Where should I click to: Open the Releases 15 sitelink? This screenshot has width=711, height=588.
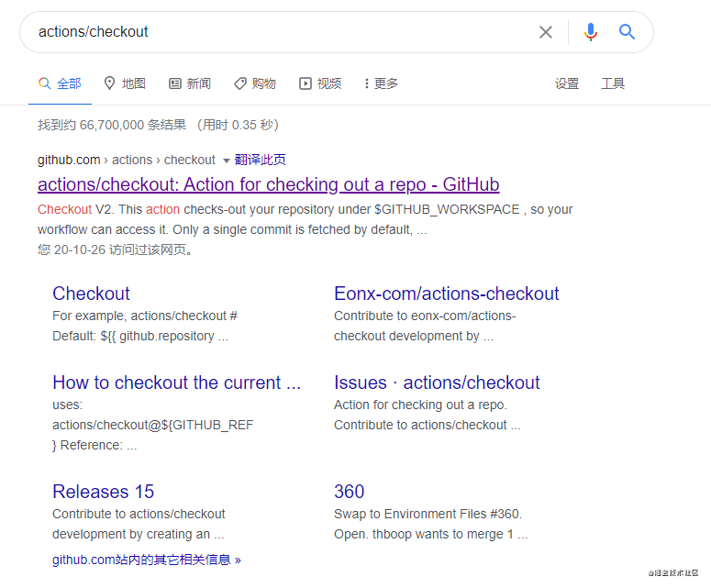pyautogui.click(x=104, y=492)
